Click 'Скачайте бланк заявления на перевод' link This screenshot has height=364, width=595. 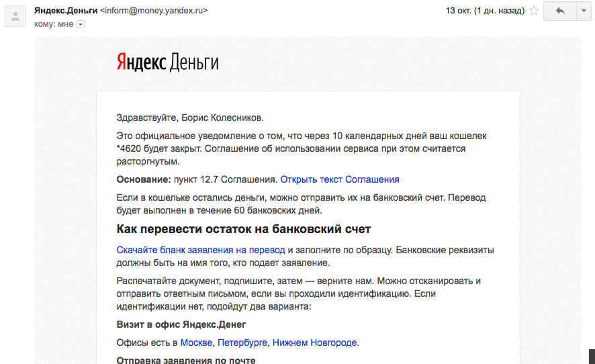pyautogui.click(x=201, y=250)
